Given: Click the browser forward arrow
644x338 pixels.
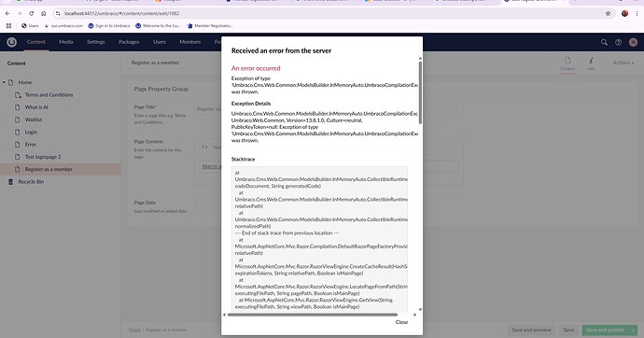Looking at the screenshot, I should tap(20, 14).
